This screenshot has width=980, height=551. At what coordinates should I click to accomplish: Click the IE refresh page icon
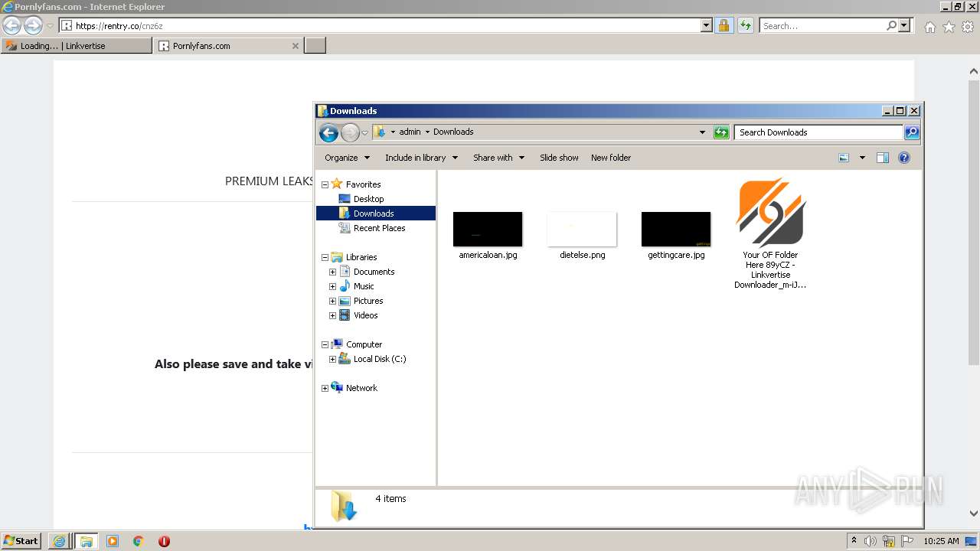(745, 25)
